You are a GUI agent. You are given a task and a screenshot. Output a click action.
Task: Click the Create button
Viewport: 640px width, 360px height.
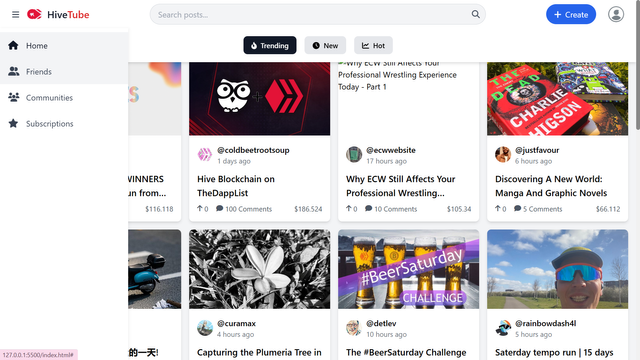click(571, 14)
